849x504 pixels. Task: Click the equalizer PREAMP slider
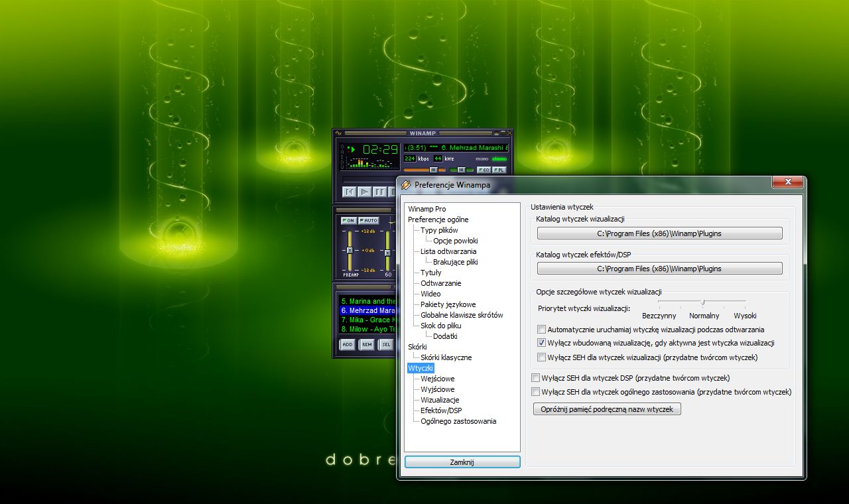350,250
